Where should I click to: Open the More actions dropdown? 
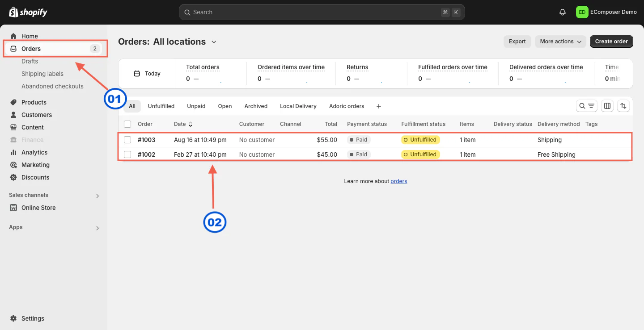click(560, 42)
